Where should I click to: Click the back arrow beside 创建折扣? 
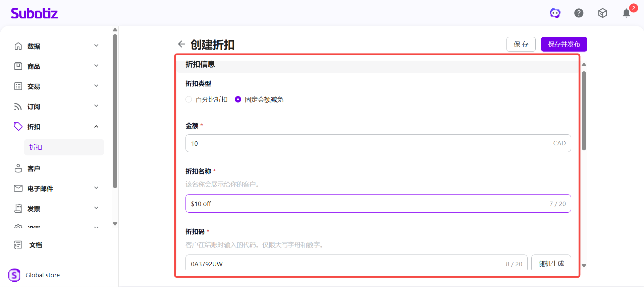pos(181,44)
